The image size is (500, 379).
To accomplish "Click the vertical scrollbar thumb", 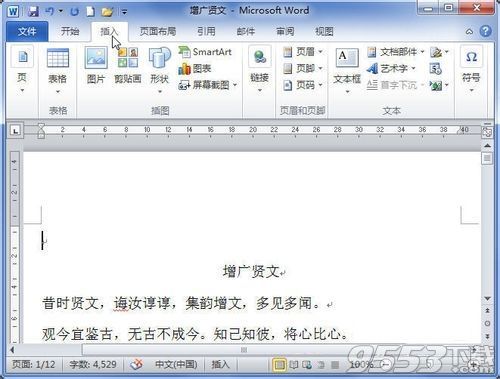I will [487, 158].
